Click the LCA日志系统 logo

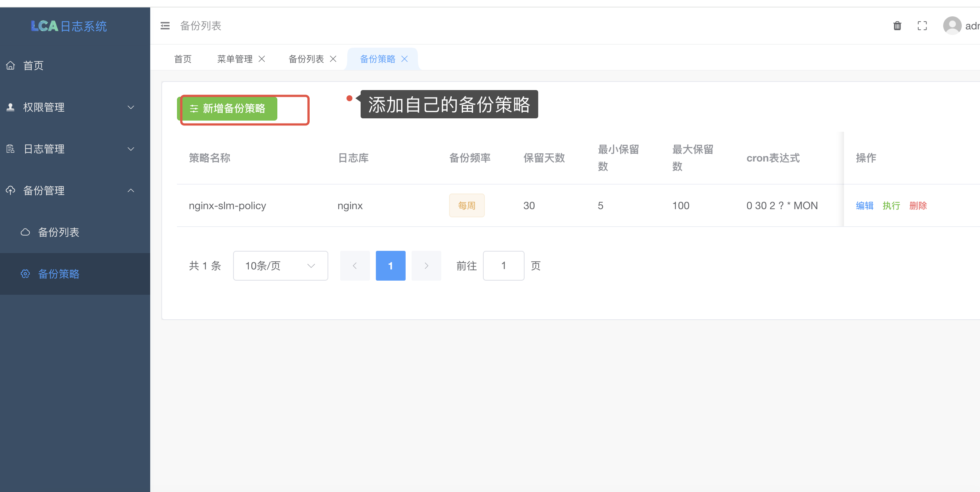[x=69, y=26]
